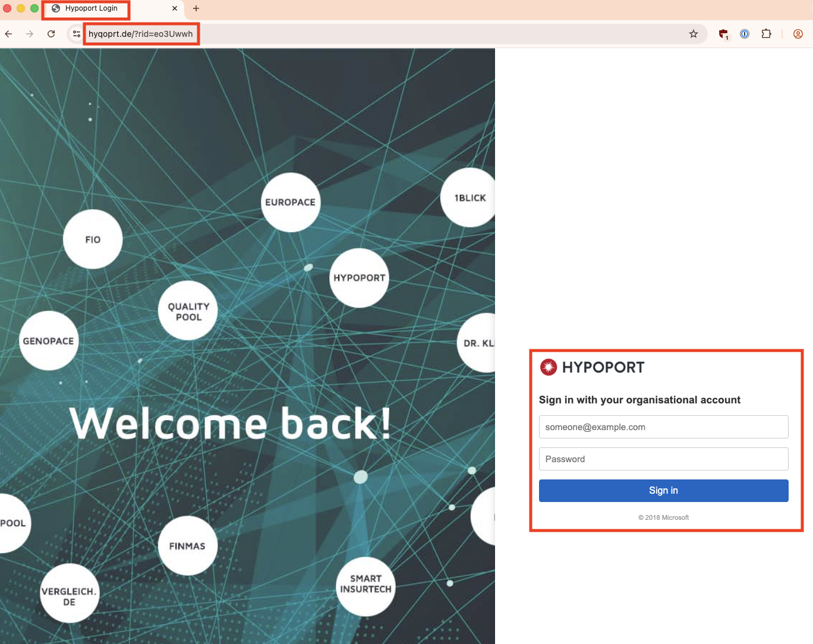Click the red Hypoport starburst logo
813x644 pixels.
[547, 367]
